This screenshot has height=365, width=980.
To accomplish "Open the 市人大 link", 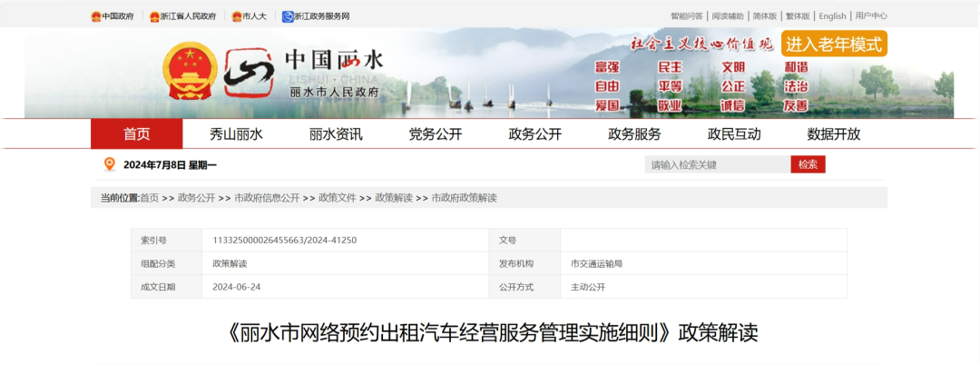I will 254,16.
